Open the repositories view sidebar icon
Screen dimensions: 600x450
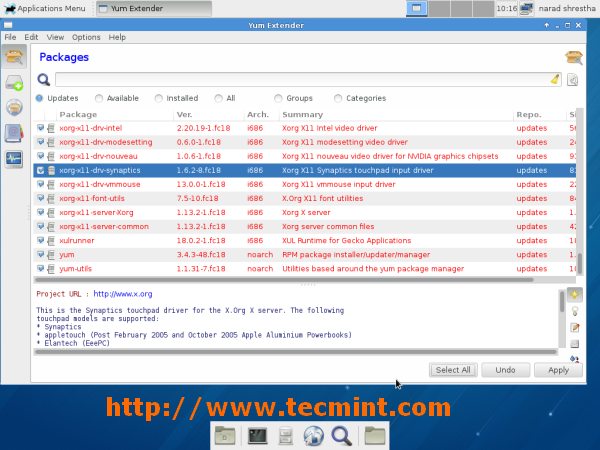(14, 107)
